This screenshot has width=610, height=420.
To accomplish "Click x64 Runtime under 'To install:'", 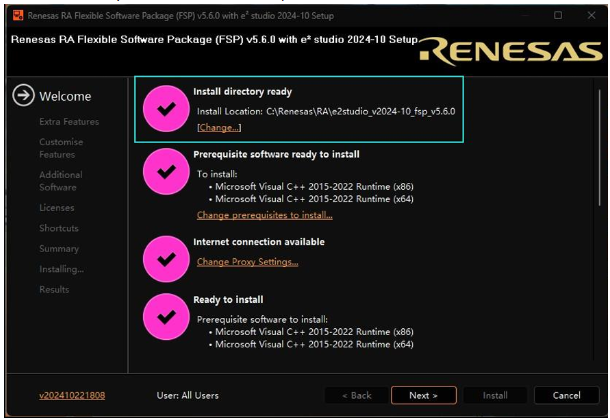I will pos(314,199).
